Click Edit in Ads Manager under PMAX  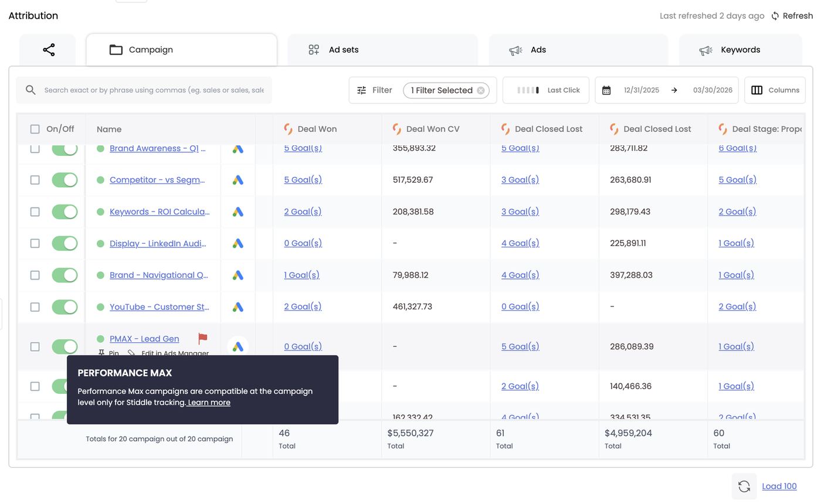(169, 353)
